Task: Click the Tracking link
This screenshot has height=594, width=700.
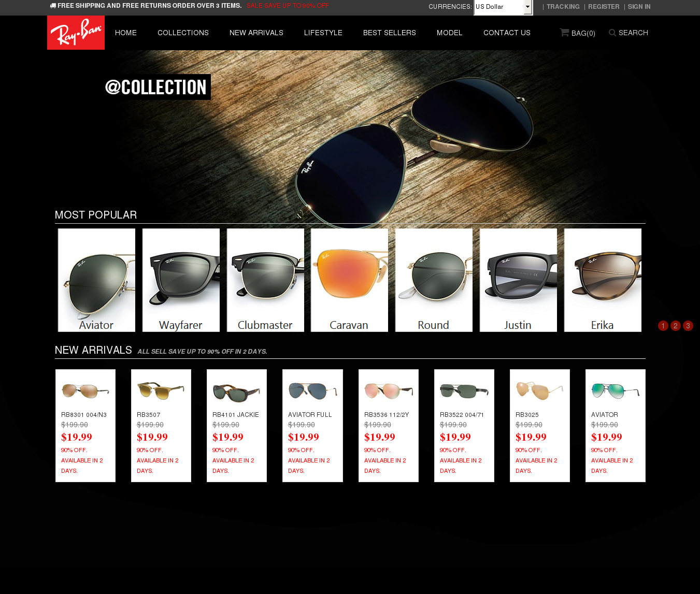Action: point(563,7)
